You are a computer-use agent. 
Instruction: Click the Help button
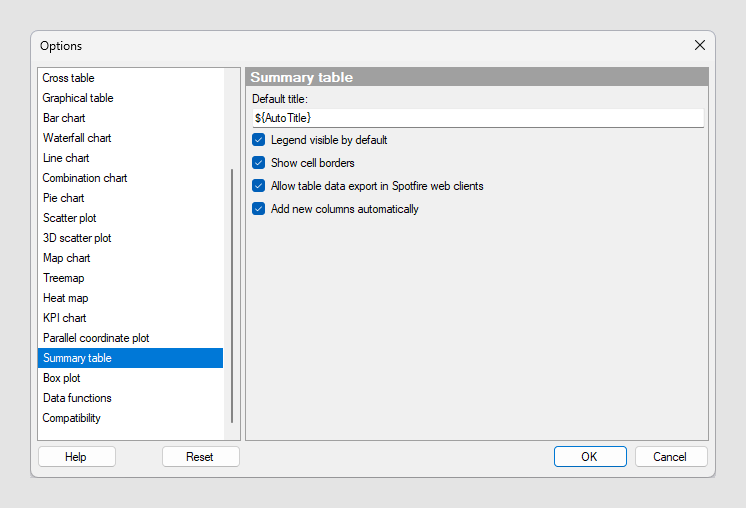click(77, 457)
